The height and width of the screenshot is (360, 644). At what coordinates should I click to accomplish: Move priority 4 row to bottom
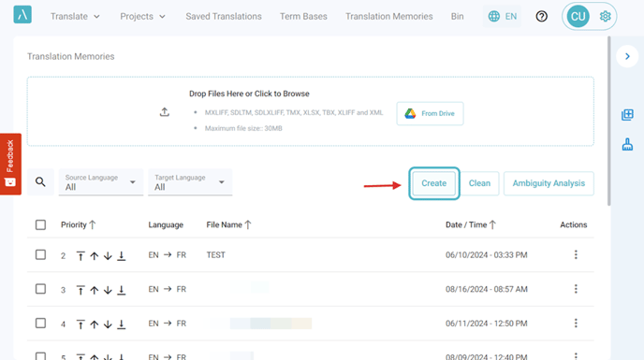pos(121,324)
